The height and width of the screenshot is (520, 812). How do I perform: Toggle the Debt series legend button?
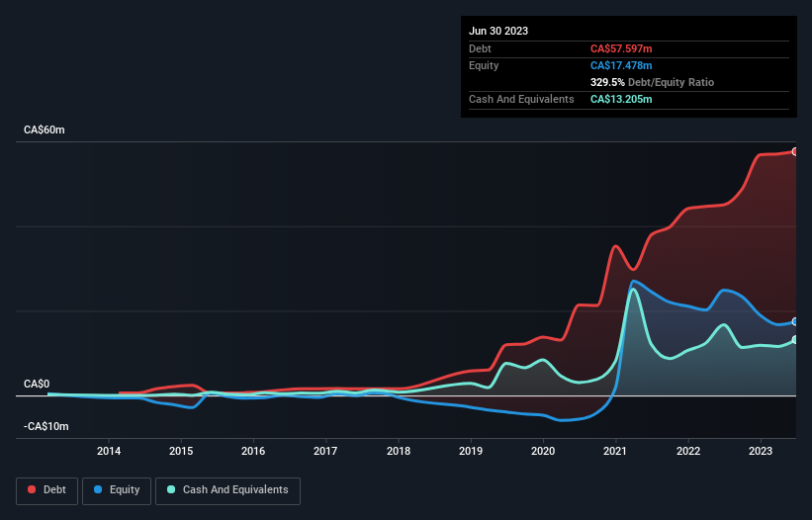point(47,490)
